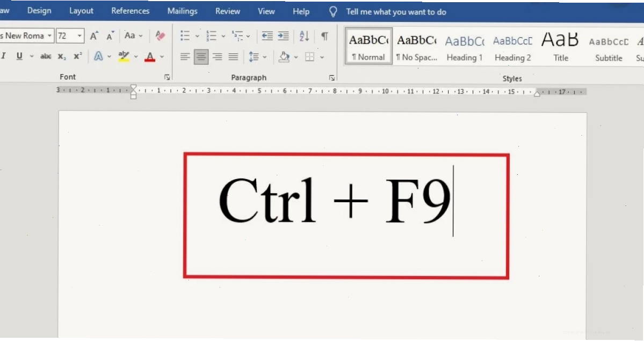The height and width of the screenshot is (341, 644).
Task: Expand multilevel list options arrow
Action: click(x=248, y=36)
